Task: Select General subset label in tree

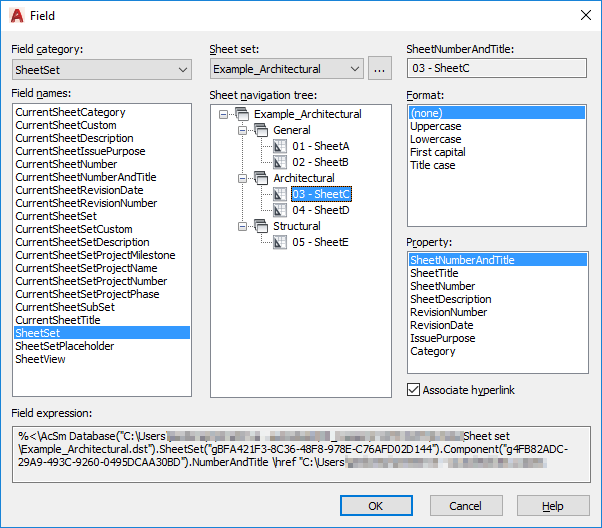Action: pos(292,130)
